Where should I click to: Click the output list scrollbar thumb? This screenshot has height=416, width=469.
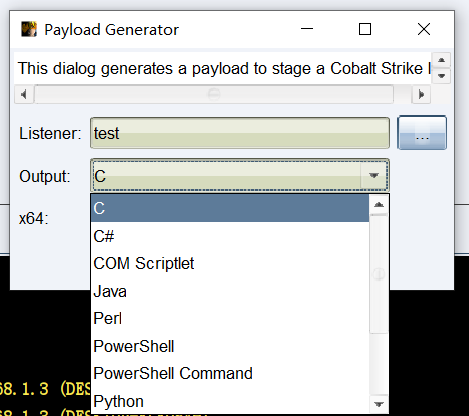[x=379, y=274]
